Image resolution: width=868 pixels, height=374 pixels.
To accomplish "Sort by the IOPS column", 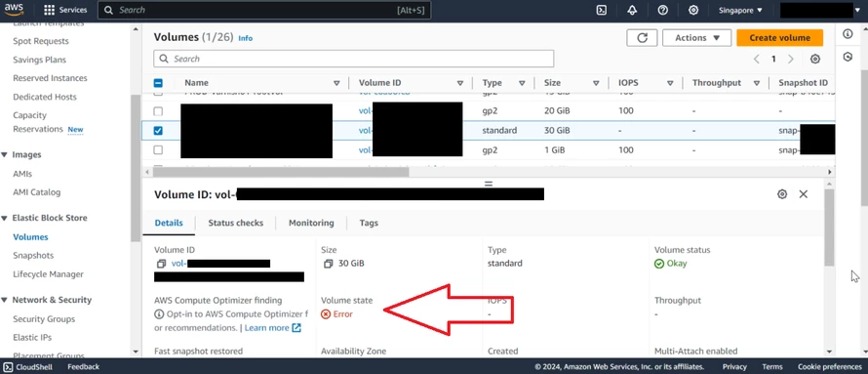I will [x=670, y=83].
